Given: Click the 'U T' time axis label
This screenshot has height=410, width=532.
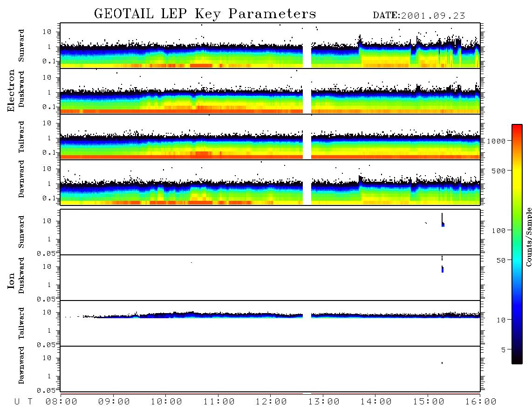Looking at the screenshot, I should point(23,402).
